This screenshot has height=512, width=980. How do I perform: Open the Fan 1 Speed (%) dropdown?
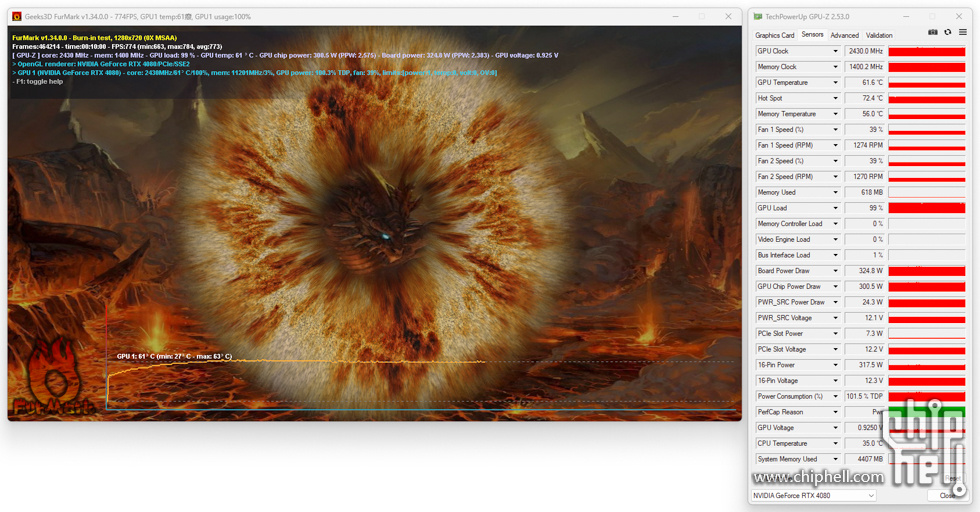pos(835,129)
